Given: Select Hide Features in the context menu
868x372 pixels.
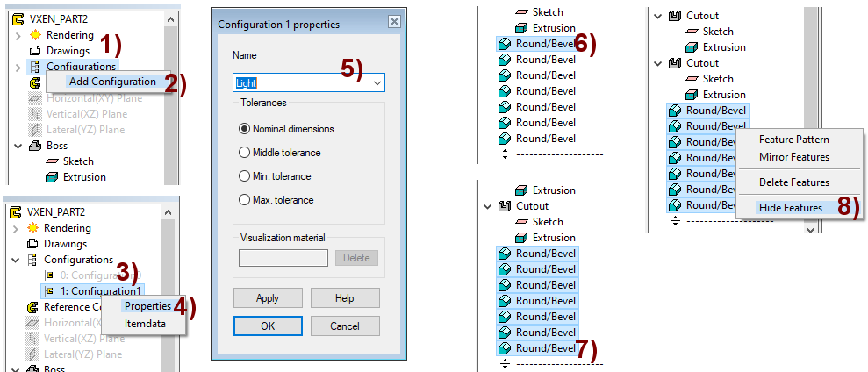Looking at the screenshot, I should (790, 208).
